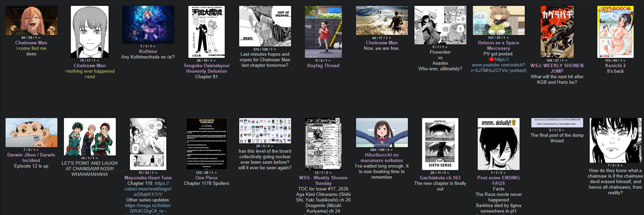Click the 'Buyfag Thread' title

323,66
